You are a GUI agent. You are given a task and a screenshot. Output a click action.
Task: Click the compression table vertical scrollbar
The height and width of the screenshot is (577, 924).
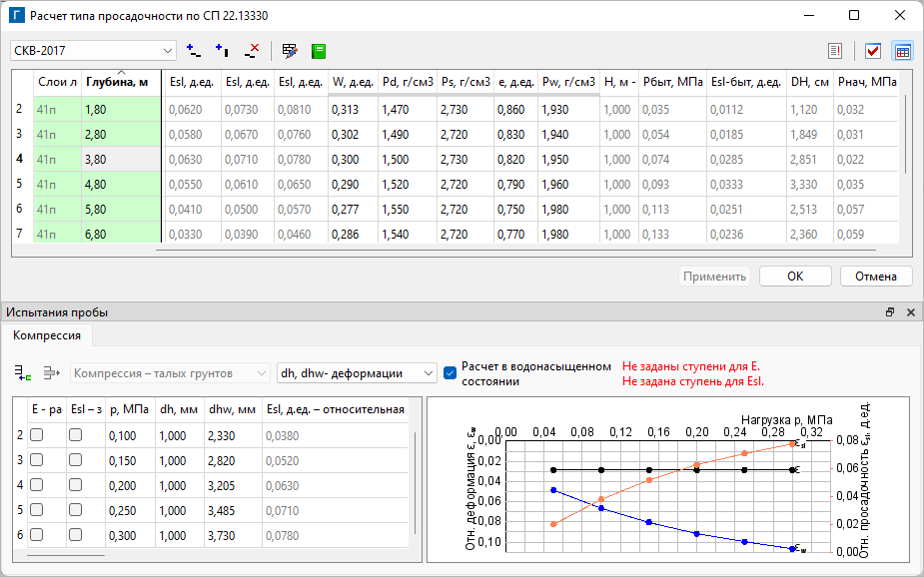[x=416, y=483]
